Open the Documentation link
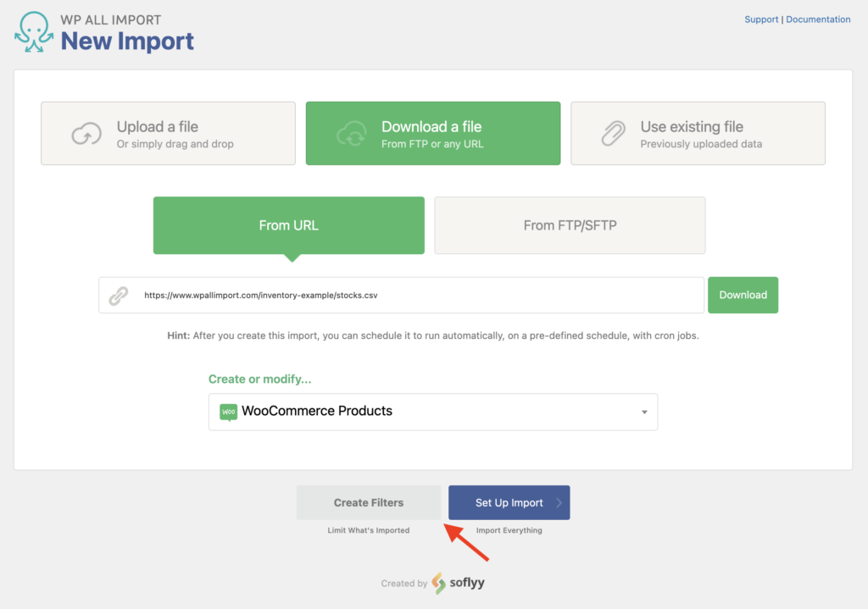 click(817, 19)
